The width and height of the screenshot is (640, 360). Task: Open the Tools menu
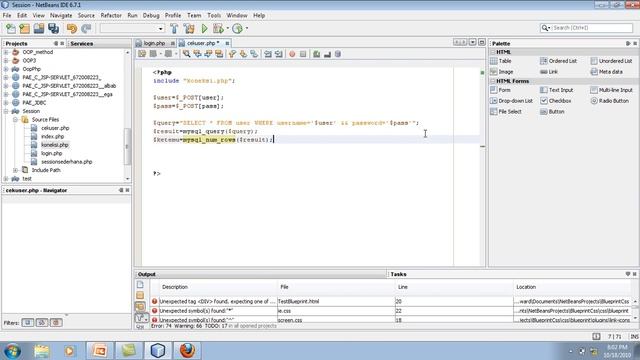214,16
